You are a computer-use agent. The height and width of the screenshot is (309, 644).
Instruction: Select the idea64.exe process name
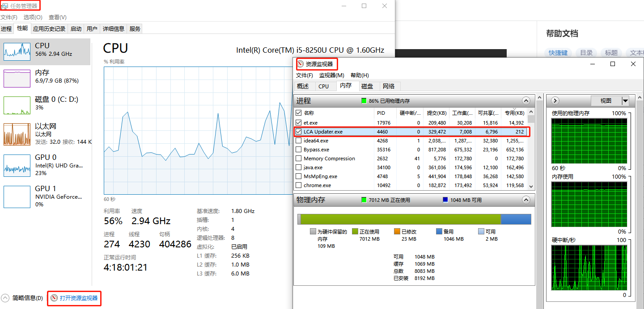coord(316,141)
